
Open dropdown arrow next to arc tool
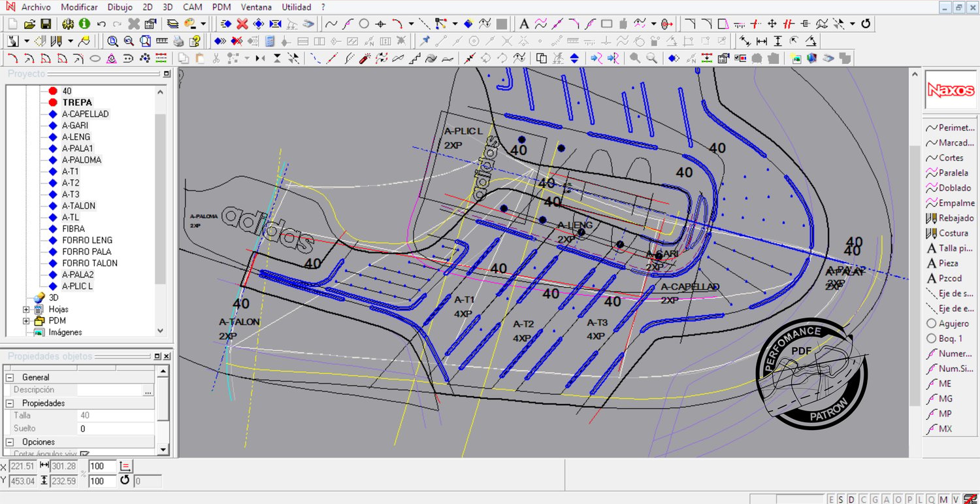click(x=411, y=24)
